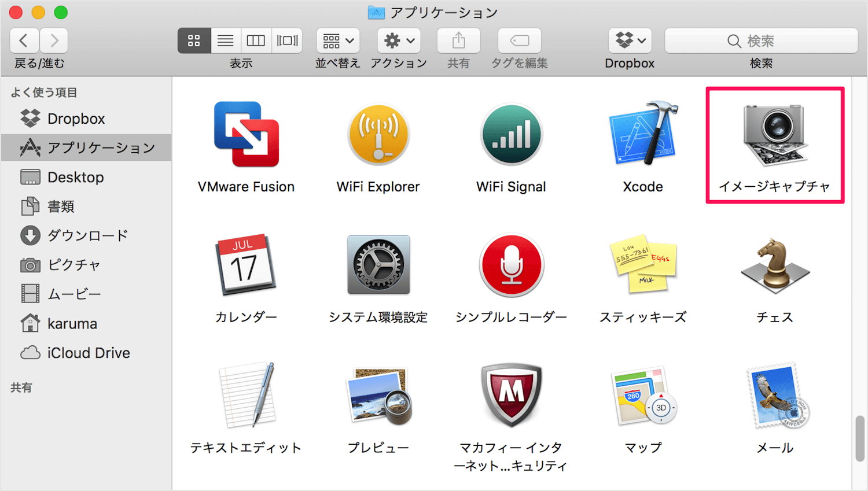Viewport: 868px width, 491px height.
Task: Open ピクチャ in the sidebar
Action: coord(87,265)
